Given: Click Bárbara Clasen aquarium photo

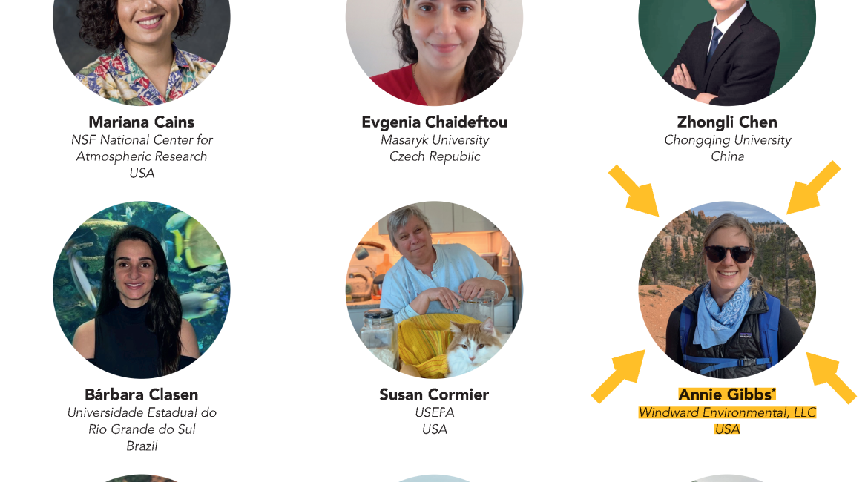Looking at the screenshot, I should pos(141,290).
